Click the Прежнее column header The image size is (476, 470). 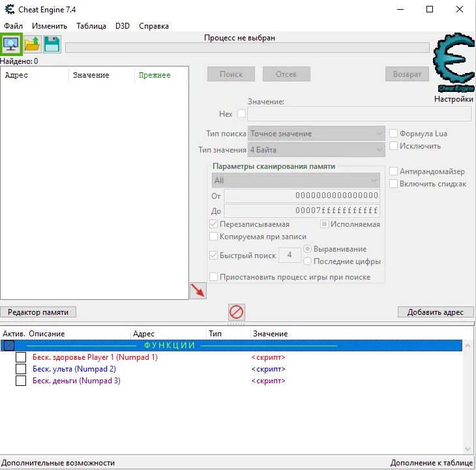click(x=161, y=75)
